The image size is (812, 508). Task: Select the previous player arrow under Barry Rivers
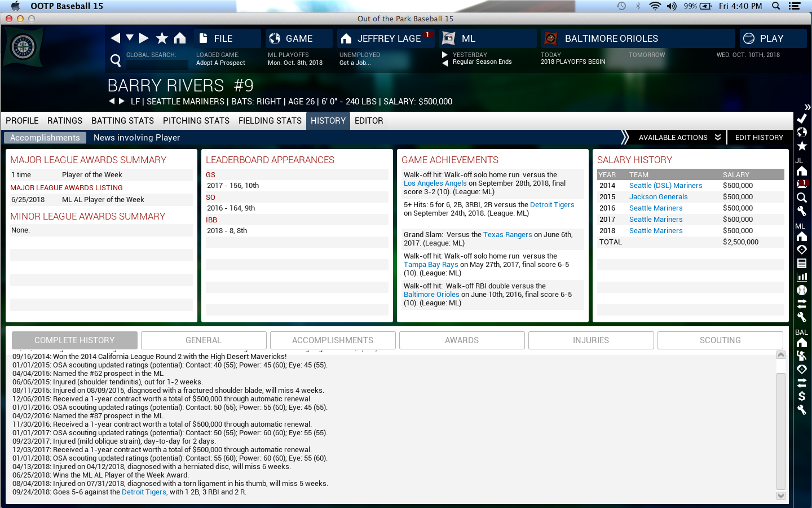pos(112,101)
